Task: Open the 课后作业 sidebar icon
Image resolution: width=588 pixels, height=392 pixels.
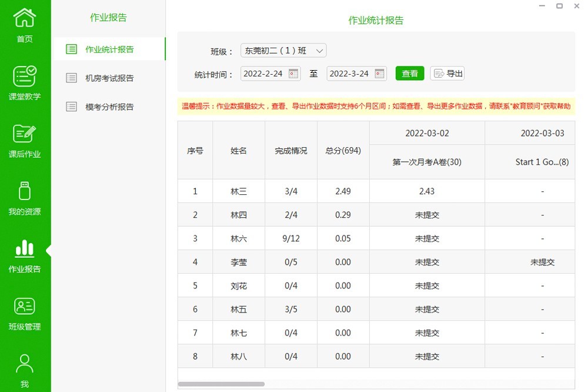Action: tap(24, 134)
